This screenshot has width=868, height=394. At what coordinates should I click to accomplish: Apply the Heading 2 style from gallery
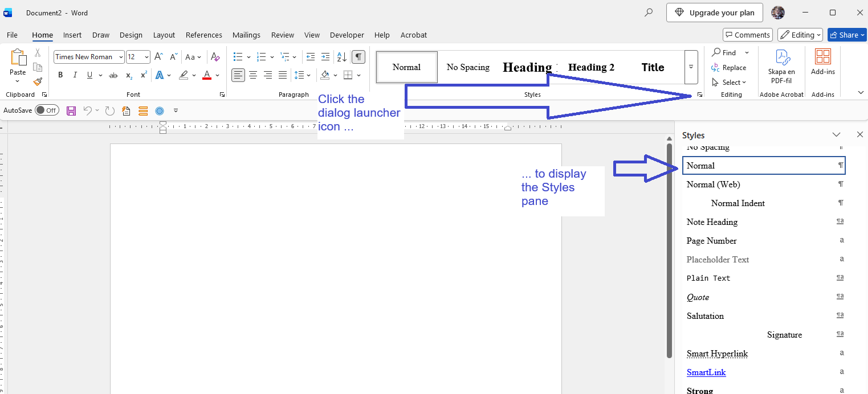[x=591, y=67]
